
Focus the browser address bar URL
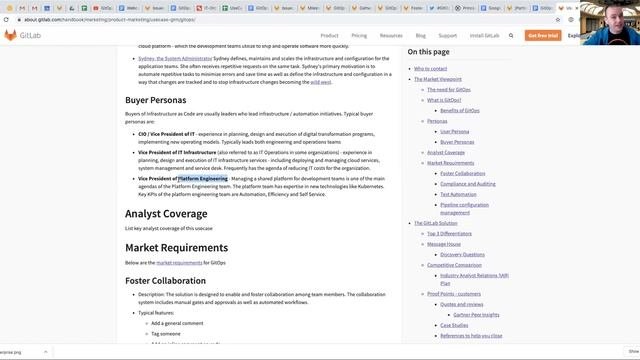click(x=109, y=20)
